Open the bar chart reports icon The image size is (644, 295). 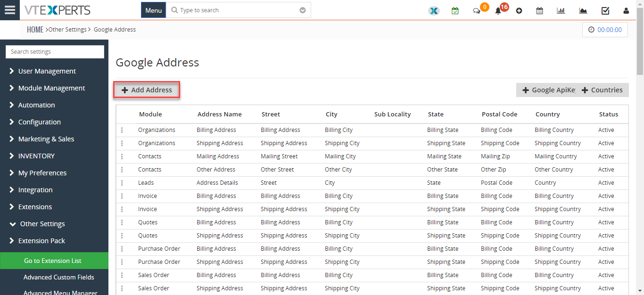click(561, 10)
